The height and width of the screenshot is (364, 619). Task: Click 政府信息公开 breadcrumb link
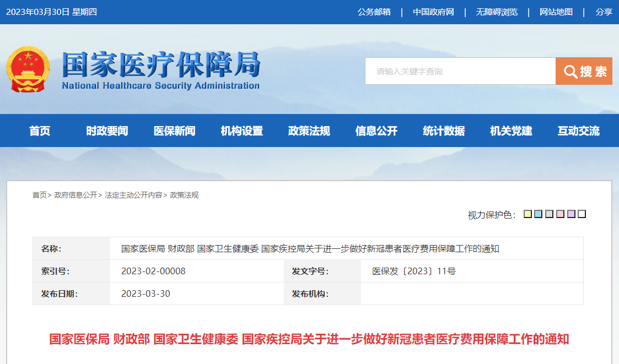(x=76, y=195)
